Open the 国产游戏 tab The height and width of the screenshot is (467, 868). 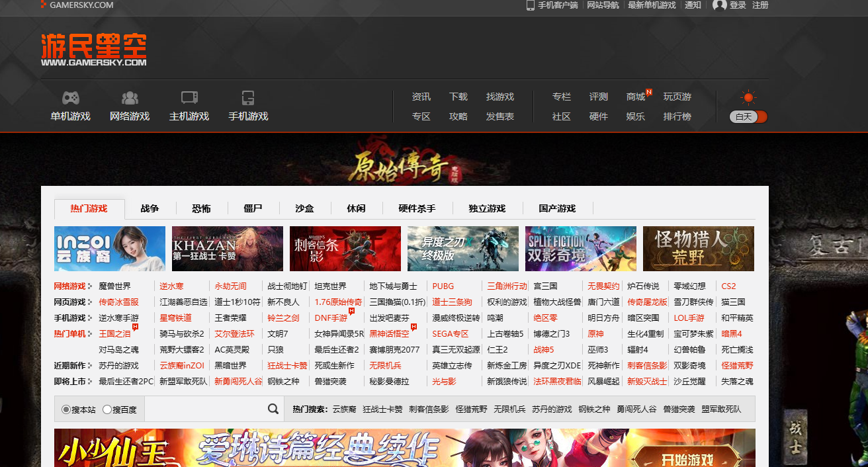[x=558, y=208]
